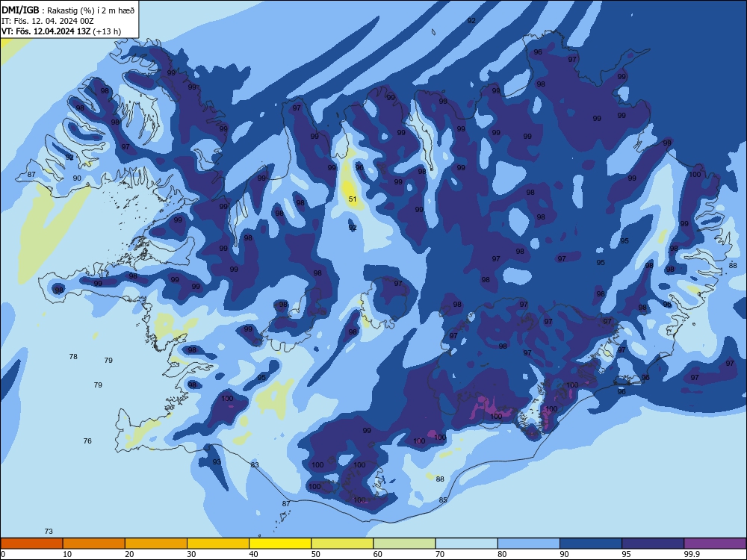Click the legend tick label 70
The height and width of the screenshot is (560, 747).
point(440,554)
